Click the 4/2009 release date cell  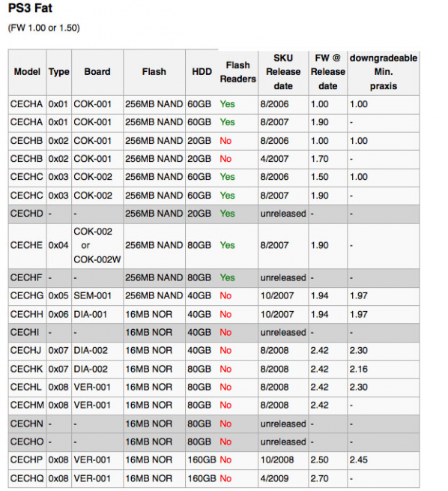tap(274, 478)
